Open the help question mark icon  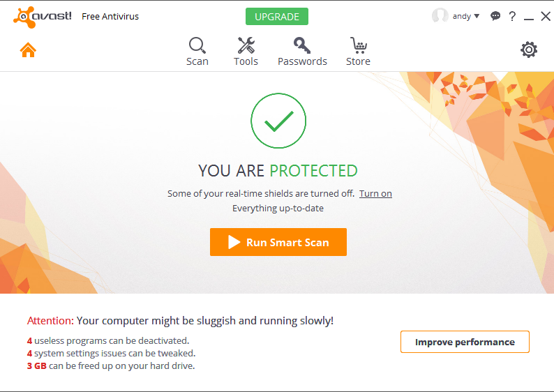click(x=512, y=16)
